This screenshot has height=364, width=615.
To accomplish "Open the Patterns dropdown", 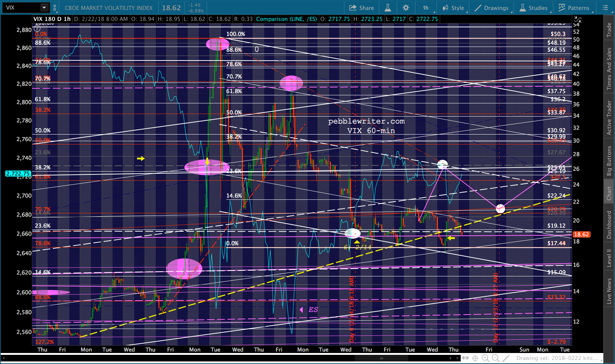I will pos(574,8).
